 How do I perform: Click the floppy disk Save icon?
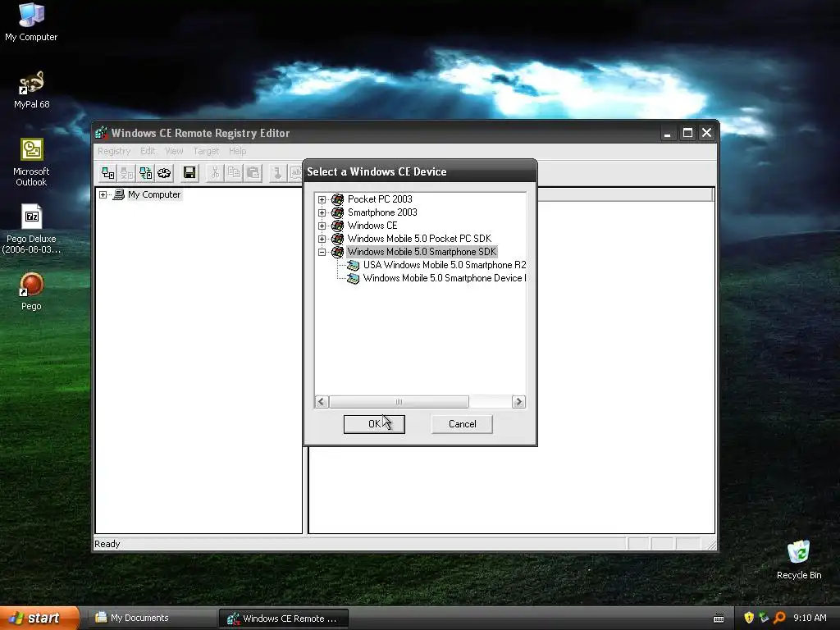189,172
